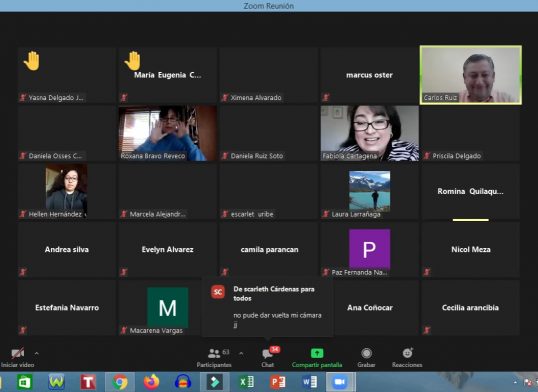Select the camila parancan participant tile
538x392 pixels.
[x=269, y=249]
